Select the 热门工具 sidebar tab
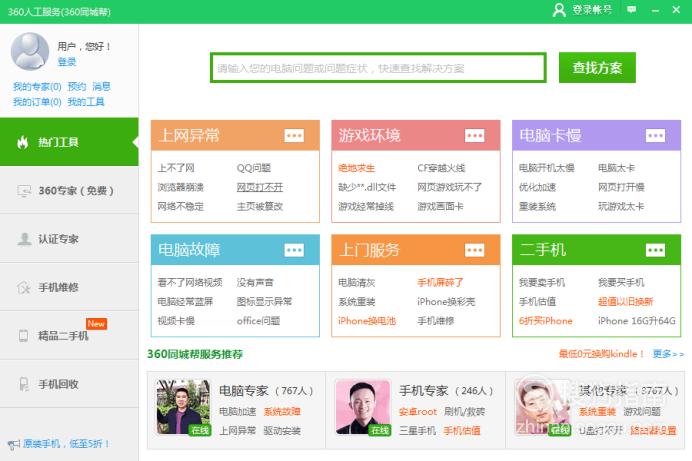The height and width of the screenshot is (461, 692). pyautogui.click(x=69, y=142)
